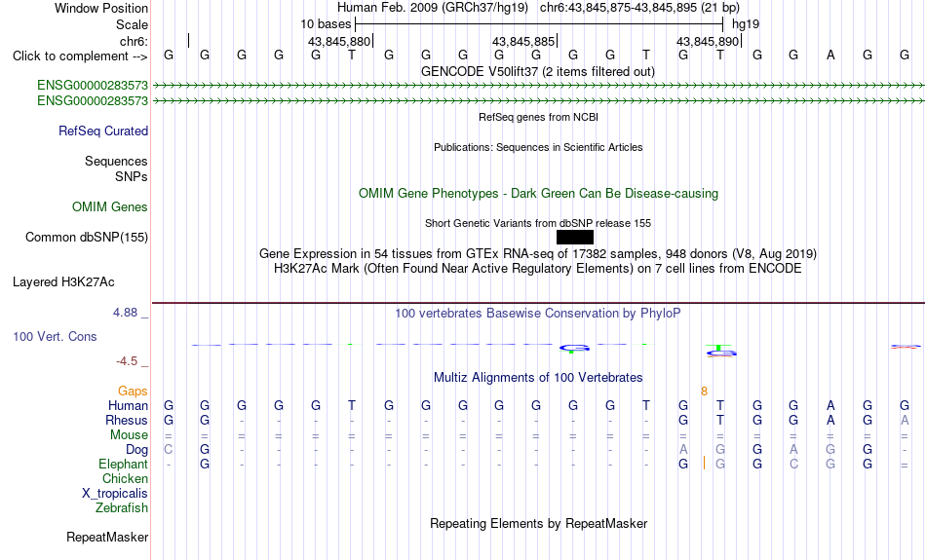
Task: Click the orange Gaps label
Action: coord(133,392)
